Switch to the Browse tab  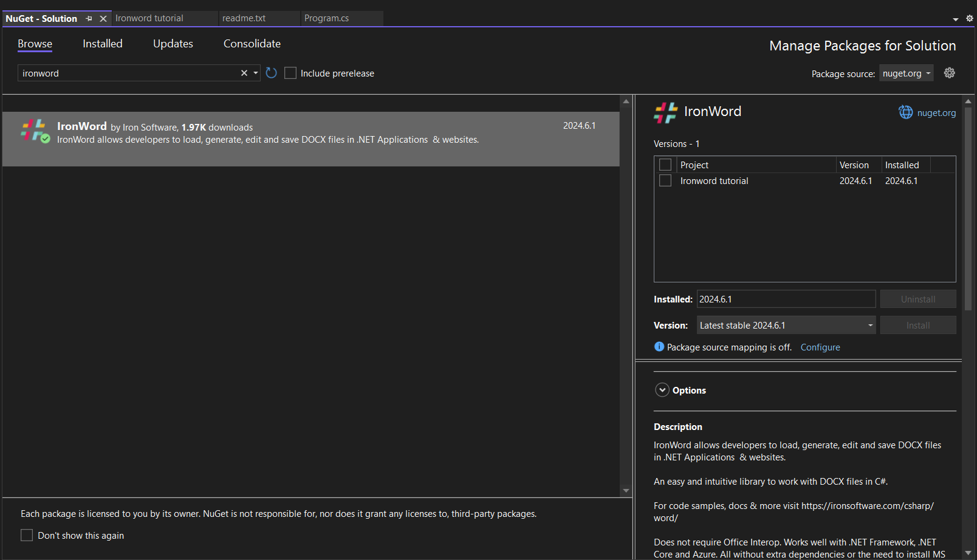[35, 44]
